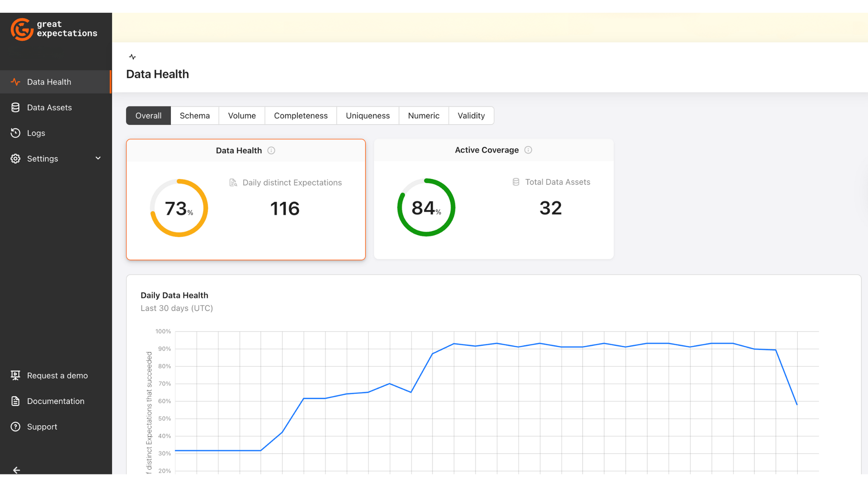Switch to the Completeness tab
This screenshot has width=868, height=488.
point(301,115)
